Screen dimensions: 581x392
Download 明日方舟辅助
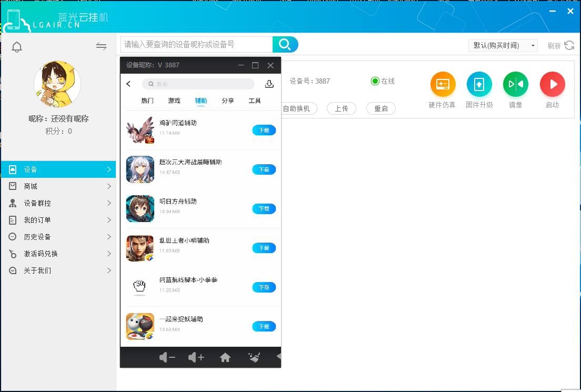(x=264, y=208)
